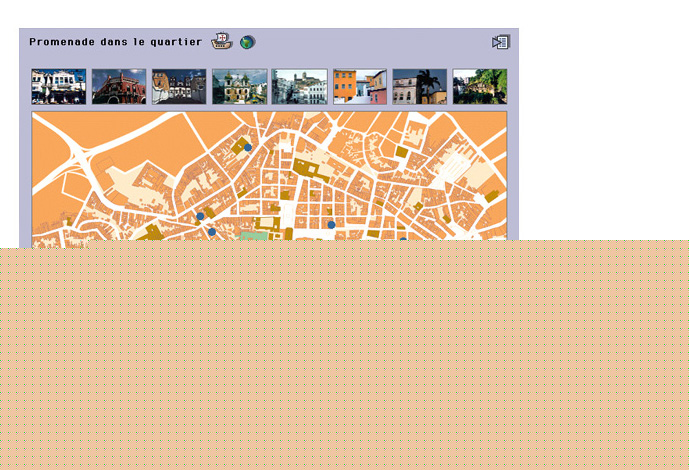This screenshot has height=470, width=689.
Task: Click the sailing ship caravel icon
Action: coord(222,41)
